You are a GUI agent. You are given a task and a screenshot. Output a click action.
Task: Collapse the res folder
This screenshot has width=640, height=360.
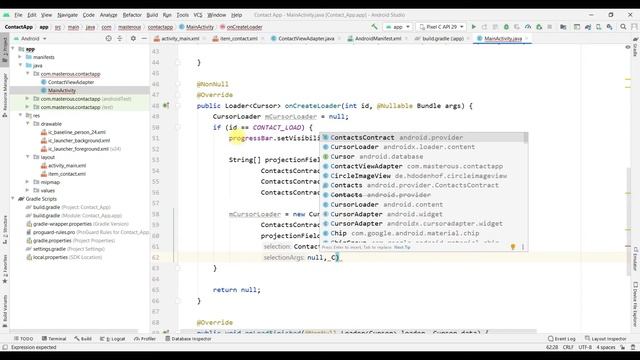coord(20,116)
